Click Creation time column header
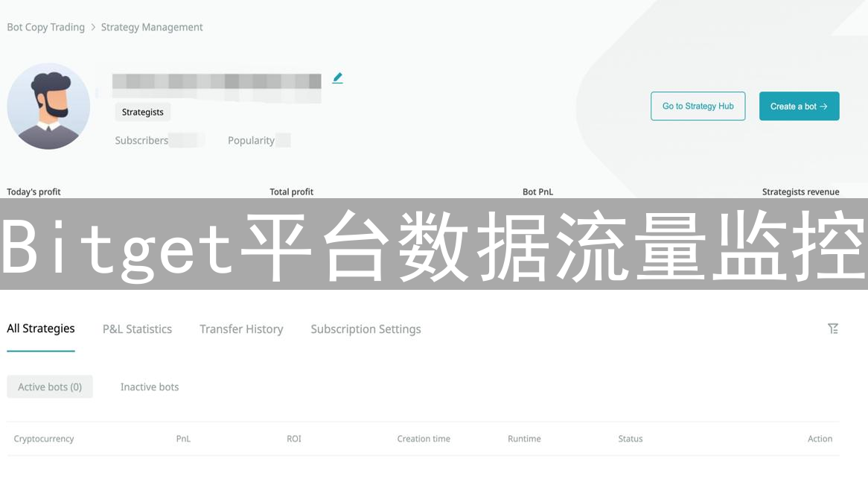The width and height of the screenshot is (868, 488). [424, 439]
